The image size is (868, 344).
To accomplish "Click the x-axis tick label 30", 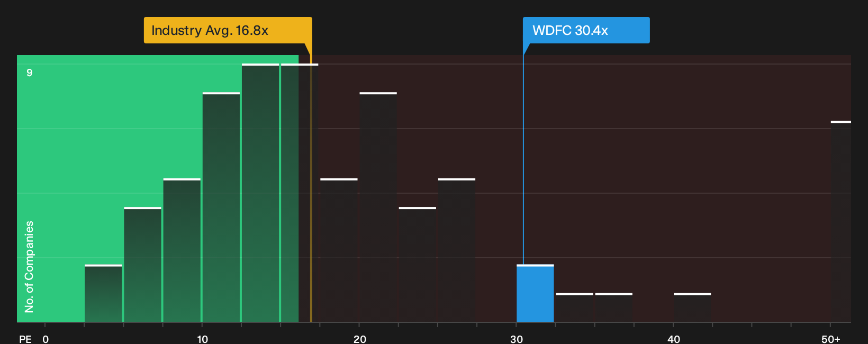I will (517, 339).
